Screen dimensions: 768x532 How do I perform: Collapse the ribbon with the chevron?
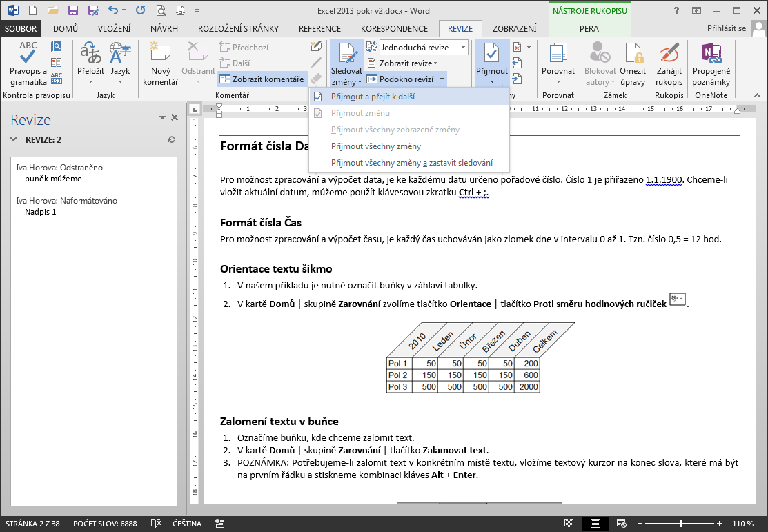coord(757,95)
